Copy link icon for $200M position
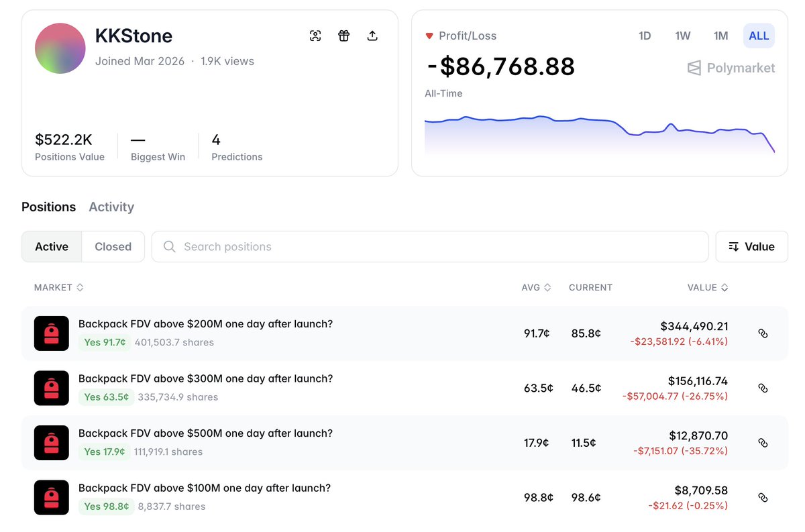The width and height of the screenshot is (805, 532). pyautogui.click(x=763, y=333)
